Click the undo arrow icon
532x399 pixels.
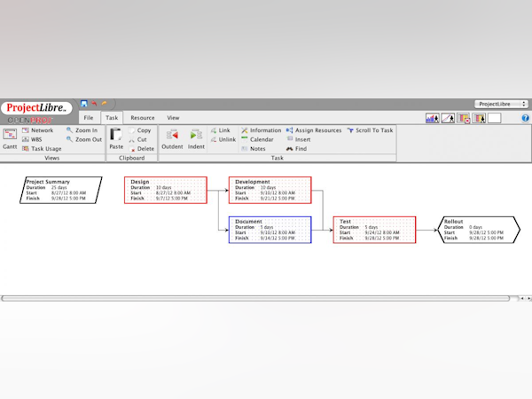(94, 104)
